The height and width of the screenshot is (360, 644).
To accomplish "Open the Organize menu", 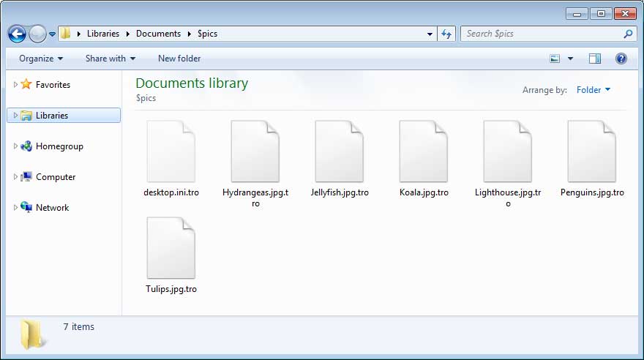I will tap(41, 59).
